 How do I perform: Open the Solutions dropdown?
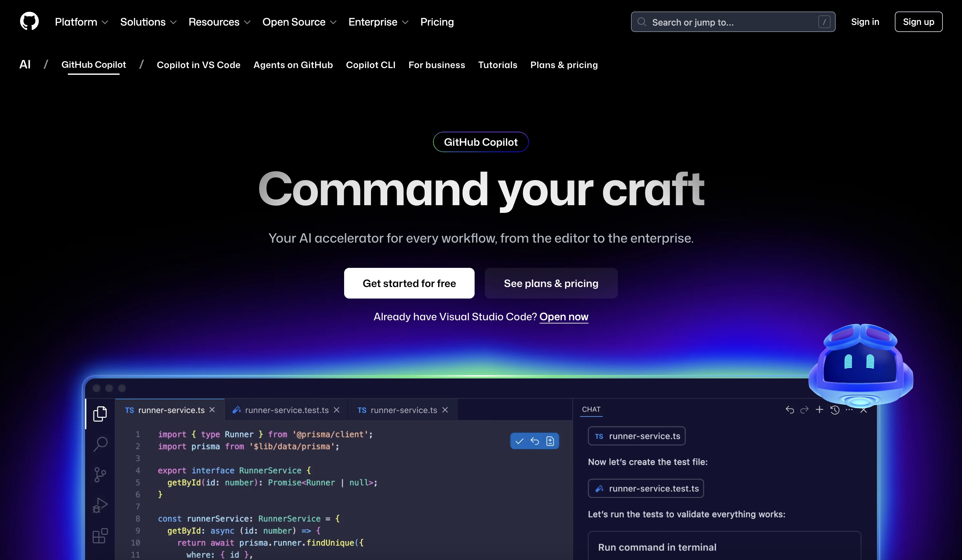point(148,22)
